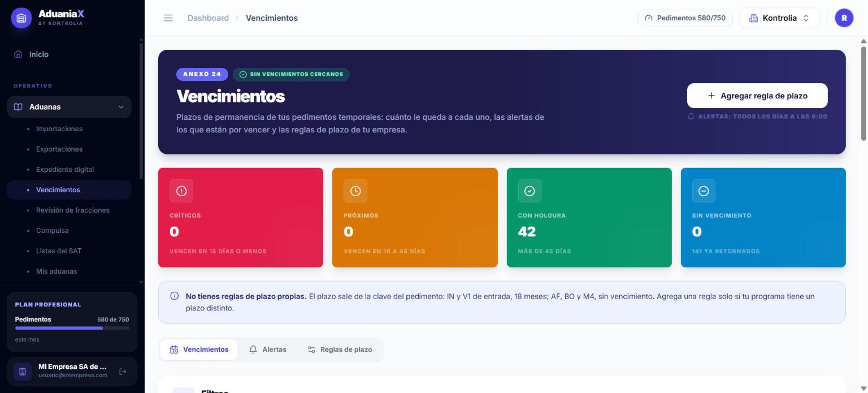
Task: Collapse the Aduanas section chevron
Action: tap(121, 107)
